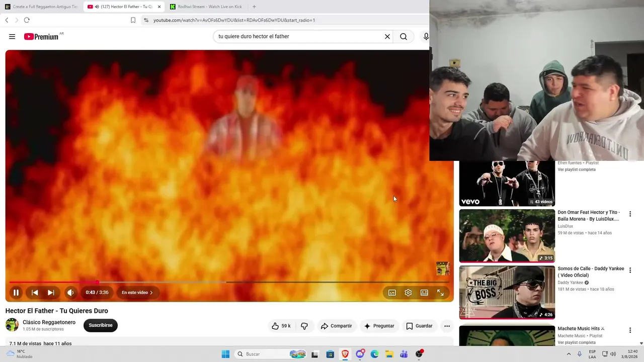This screenshot has height=362, width=644.
Task: Open a new browser tab
Action: tap(254, 7)
